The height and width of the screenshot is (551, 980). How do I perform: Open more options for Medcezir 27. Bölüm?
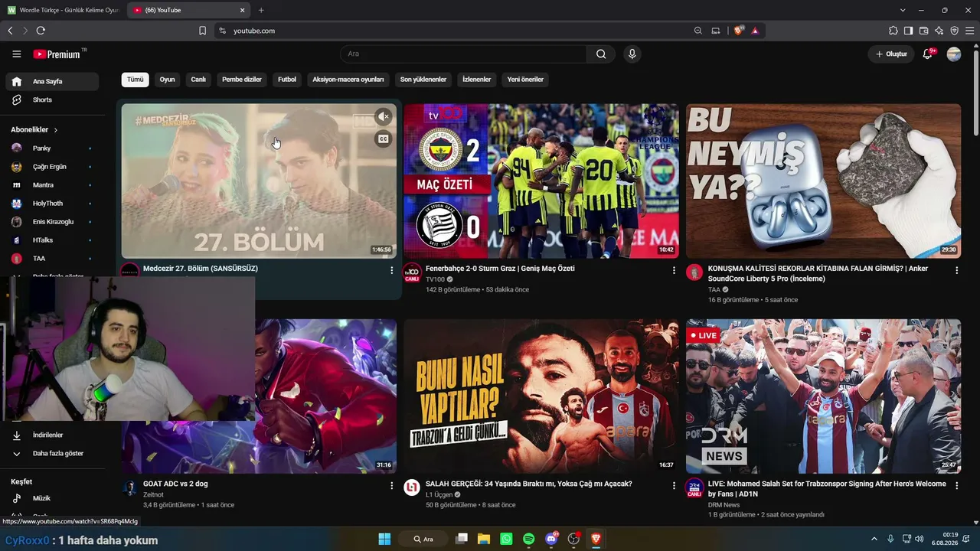click(392, 270)
